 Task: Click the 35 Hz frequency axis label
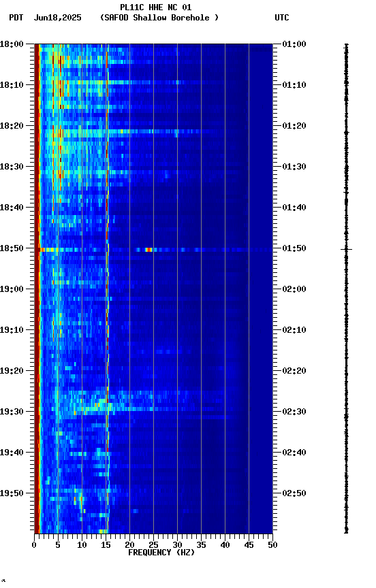click(x=201, y=545)
